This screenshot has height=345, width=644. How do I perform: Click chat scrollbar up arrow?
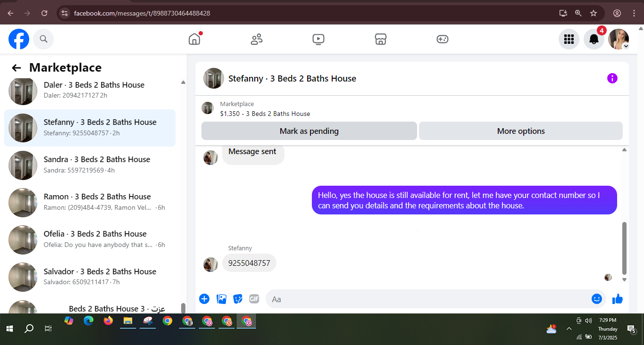pos(624,149)
